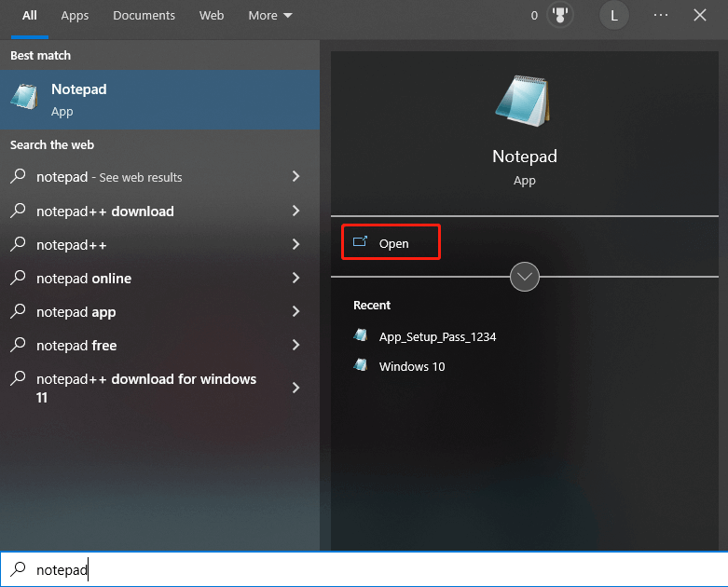The height and width of the screenshot is (587, 728).
Task: Expand arrow next to 'notepad++' suggestion
Action: [x=295, y=244]
